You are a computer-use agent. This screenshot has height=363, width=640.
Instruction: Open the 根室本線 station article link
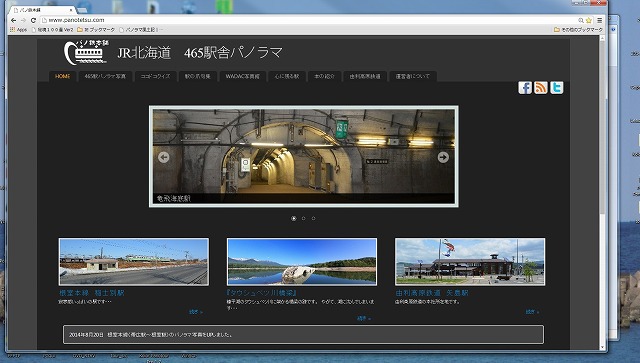[x=91, y=293]
